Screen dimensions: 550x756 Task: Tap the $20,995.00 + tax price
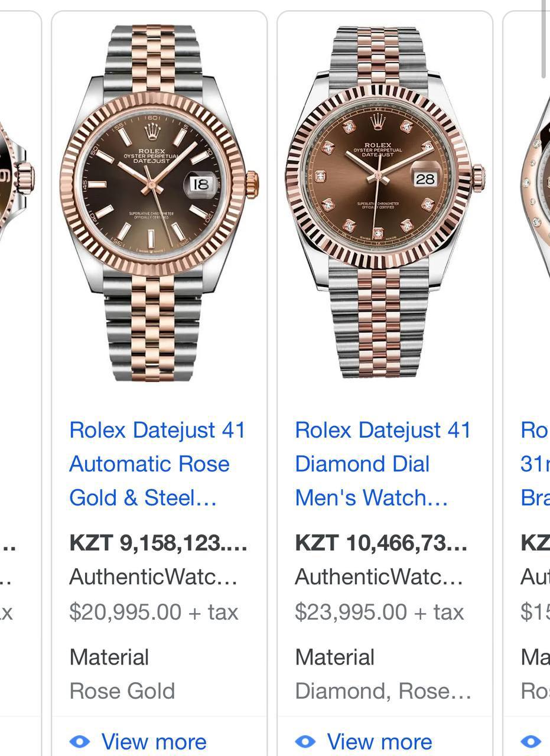coord(154,612)
